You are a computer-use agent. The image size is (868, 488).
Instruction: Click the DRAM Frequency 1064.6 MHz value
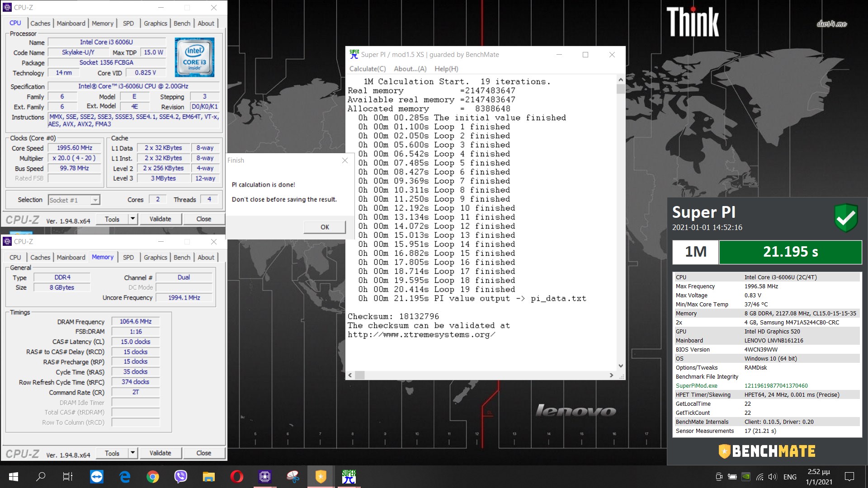136,322
